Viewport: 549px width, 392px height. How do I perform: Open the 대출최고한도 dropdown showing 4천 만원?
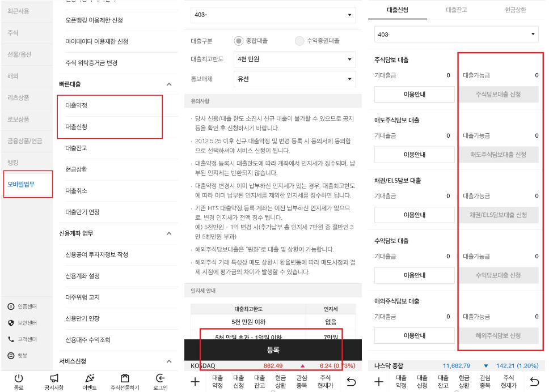tap(294, 59)
